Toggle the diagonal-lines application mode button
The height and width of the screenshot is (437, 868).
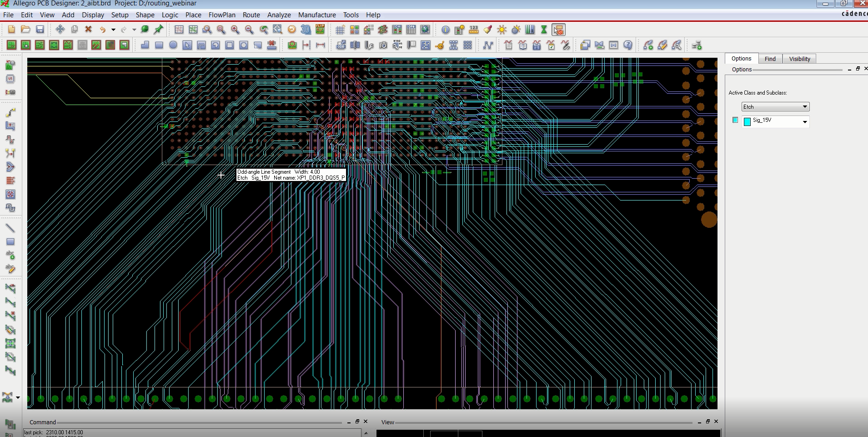coord(96,45)
